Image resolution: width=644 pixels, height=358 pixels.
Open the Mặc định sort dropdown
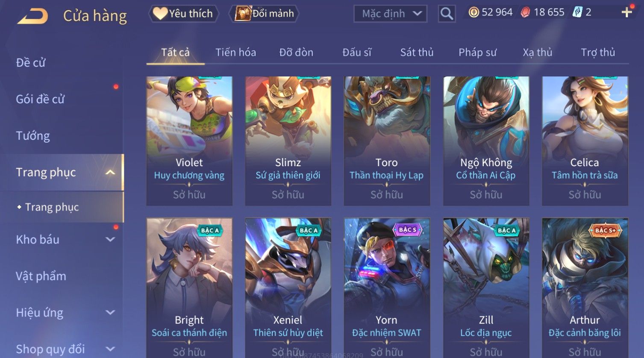click(390, 14)
